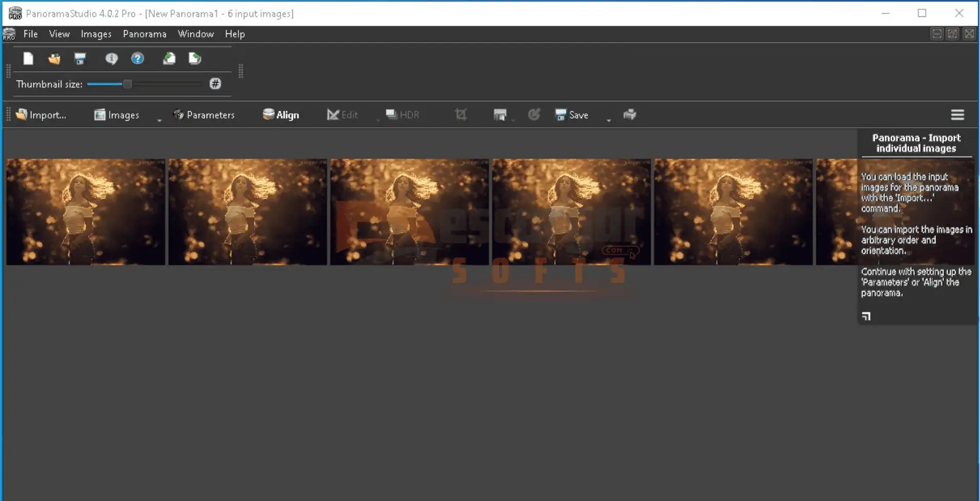Expand the dropdown arrow beside Images
Viewport: 980px width, 501px height.
click(159, 120)
